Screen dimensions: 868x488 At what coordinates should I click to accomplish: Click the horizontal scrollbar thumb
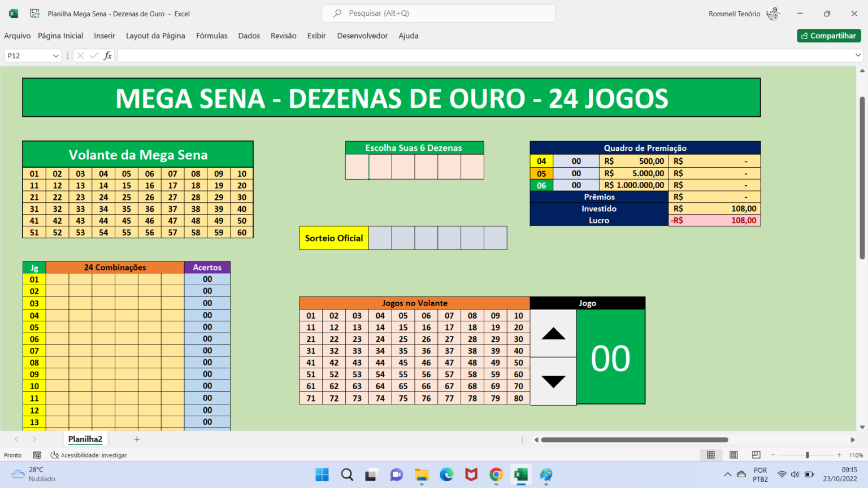pos(634,439)
